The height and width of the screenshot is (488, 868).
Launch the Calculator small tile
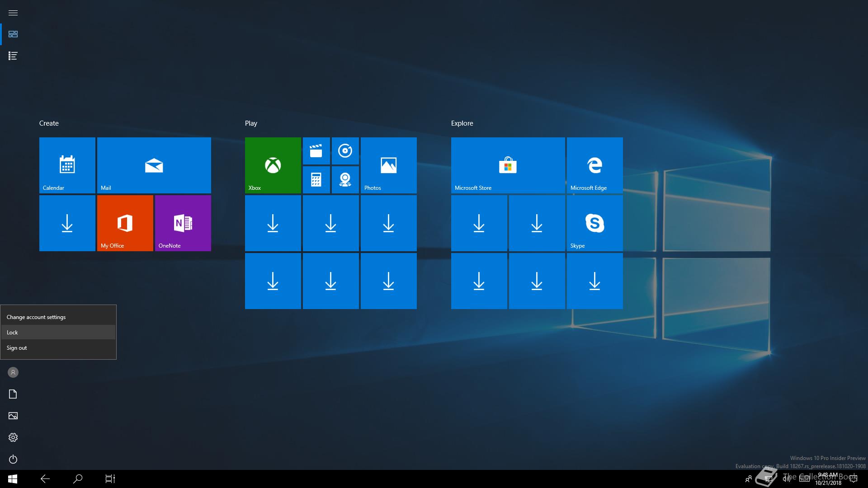[x=316, y=180]
